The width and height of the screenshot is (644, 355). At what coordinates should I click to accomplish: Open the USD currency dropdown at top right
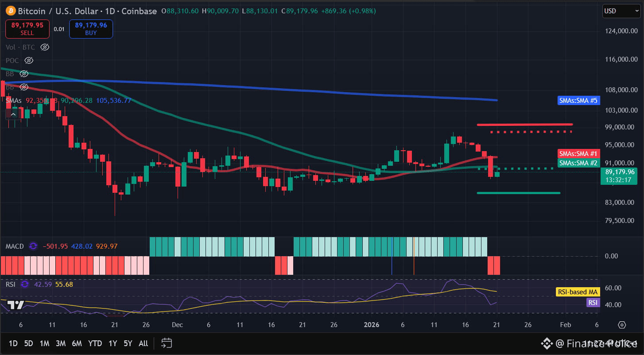(x=621, y=11)
